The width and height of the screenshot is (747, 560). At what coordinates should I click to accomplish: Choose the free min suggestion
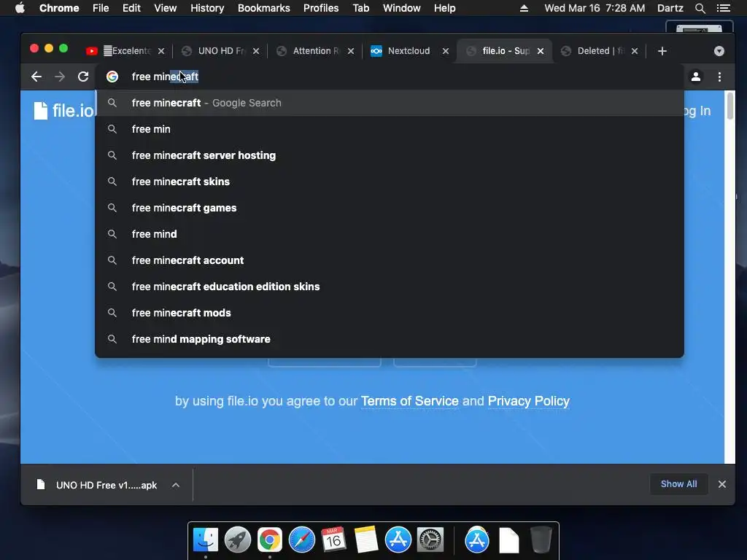click(x=390, y=129)
